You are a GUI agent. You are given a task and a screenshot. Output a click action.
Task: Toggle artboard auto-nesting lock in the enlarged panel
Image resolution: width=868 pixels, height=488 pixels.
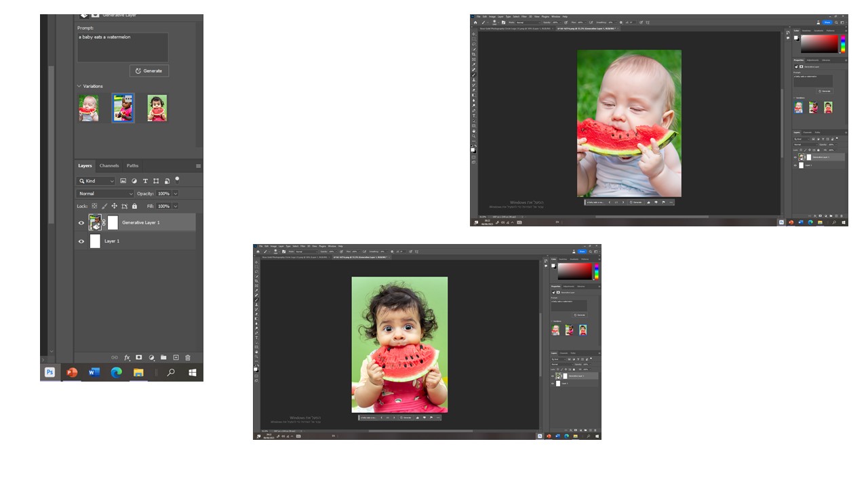[125, 206]
